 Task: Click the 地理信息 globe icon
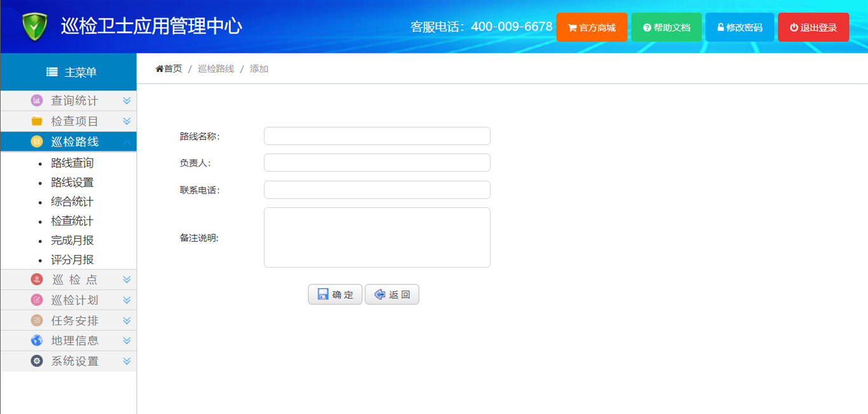coord(37,340)
